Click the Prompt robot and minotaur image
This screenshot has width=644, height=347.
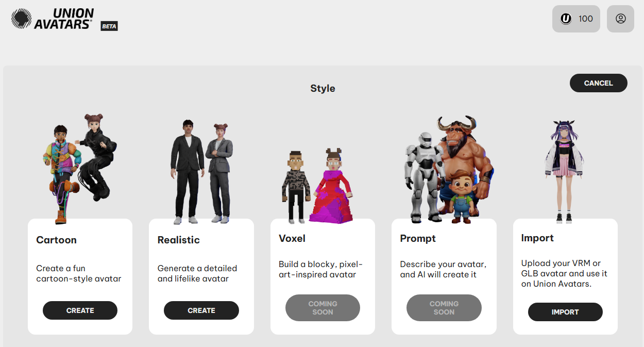(447, 169)
